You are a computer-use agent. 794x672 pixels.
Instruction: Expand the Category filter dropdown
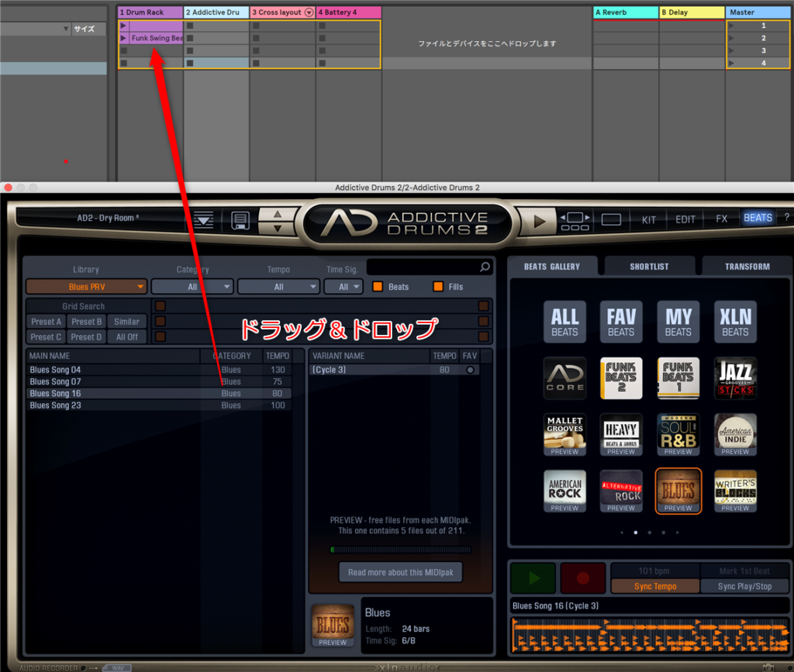(192, 287)
